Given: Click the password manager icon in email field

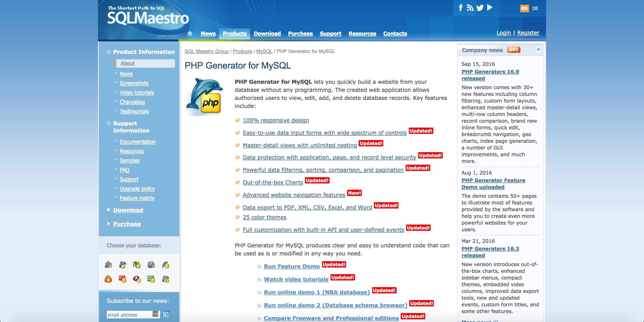Looking at the screenshot, I should (x=155, y=314).
